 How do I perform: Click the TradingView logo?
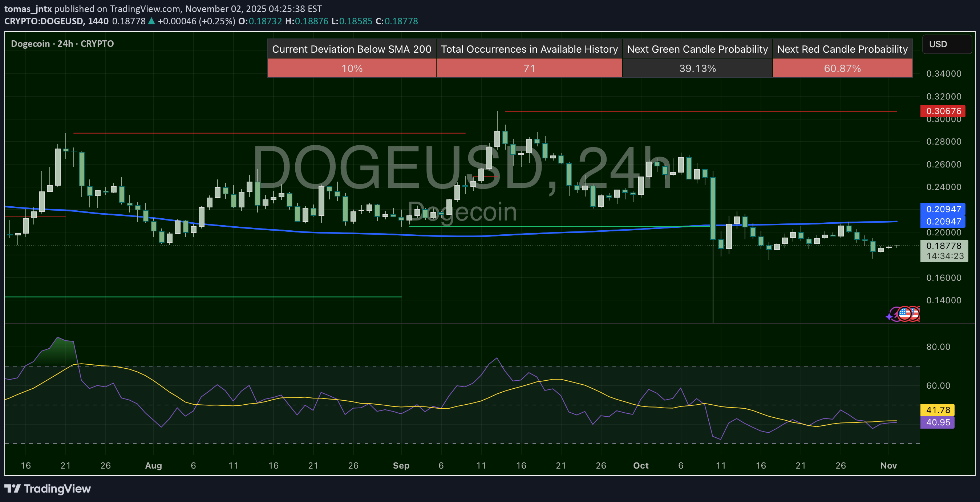(x=48, y=489)
